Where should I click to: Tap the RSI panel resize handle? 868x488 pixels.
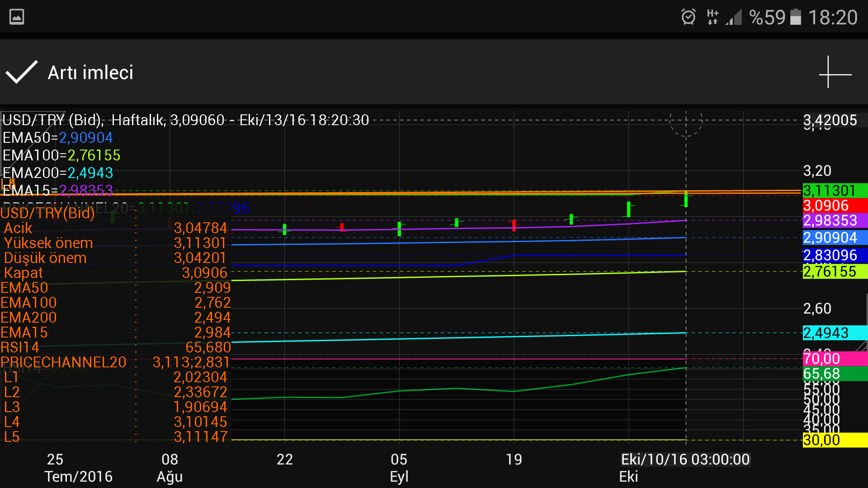(x=861, y=346)
